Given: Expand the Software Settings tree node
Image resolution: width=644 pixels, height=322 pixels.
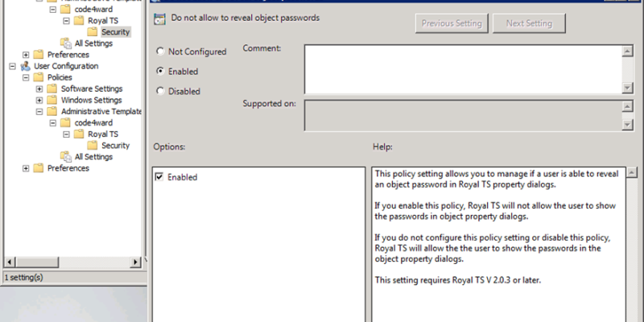Looking at the screenshot, I should click(39, 89).
